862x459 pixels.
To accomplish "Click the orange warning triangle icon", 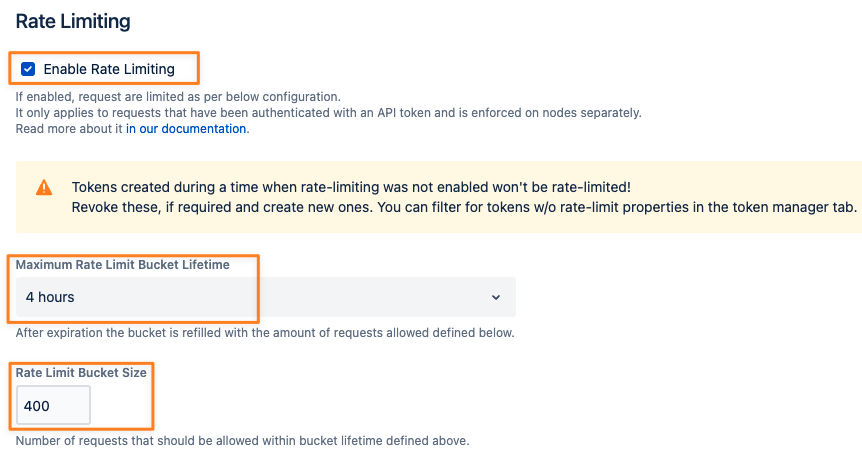I will [44, 187].
